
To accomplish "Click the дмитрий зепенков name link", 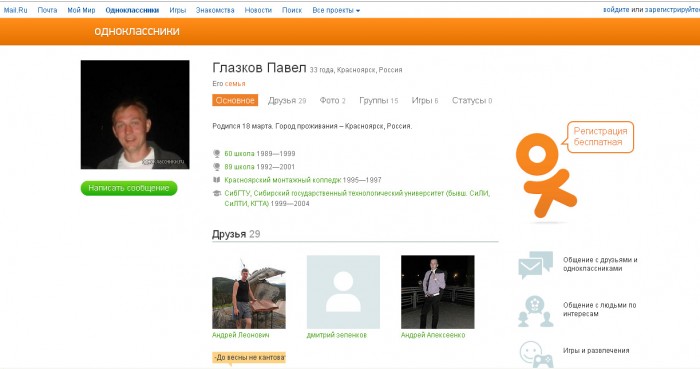I will click(x=337, y=335).
